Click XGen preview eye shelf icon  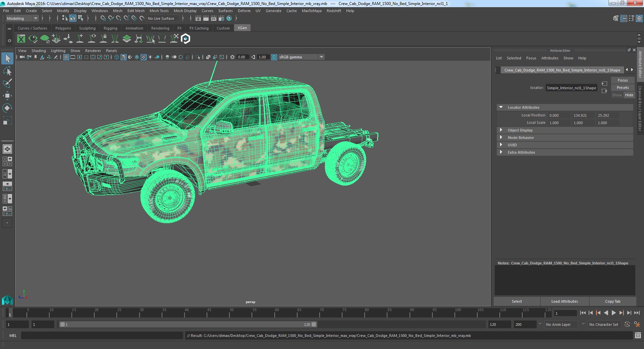(33, 39)
